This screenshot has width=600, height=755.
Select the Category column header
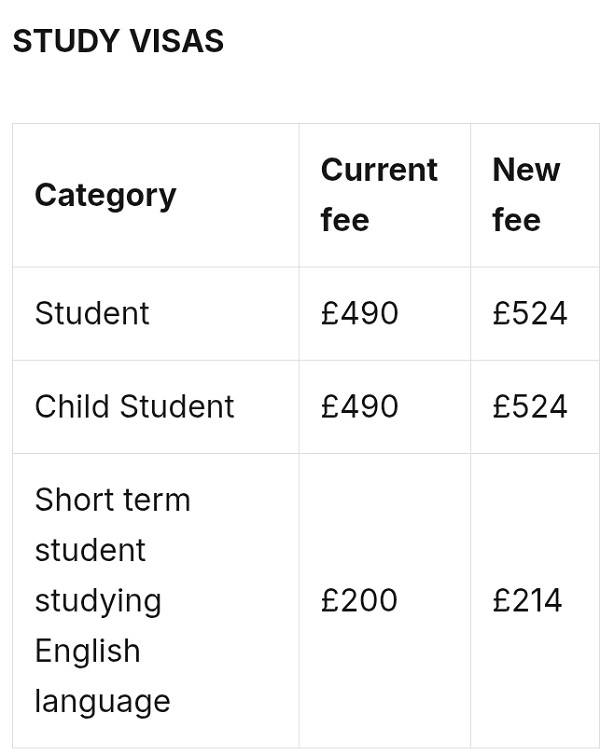click(x=105, y=195)
